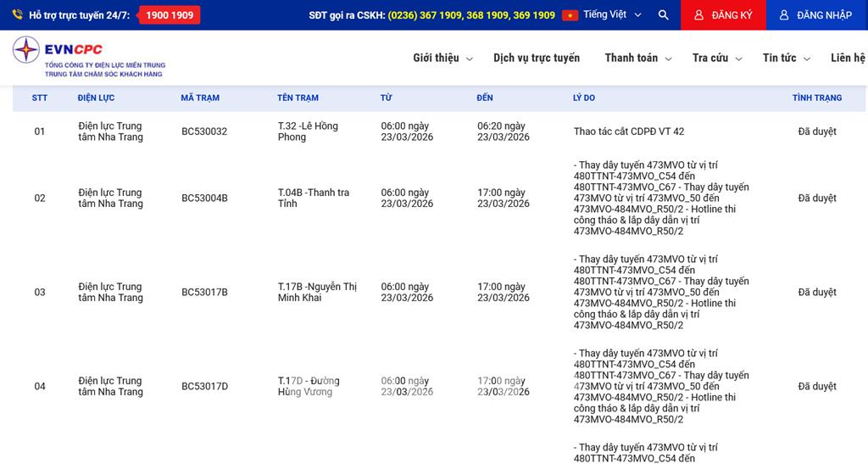The height and width of the screenshot is (464, 868).
Task: Expand the Giới thiệu menu chevron
Action: 468,59
